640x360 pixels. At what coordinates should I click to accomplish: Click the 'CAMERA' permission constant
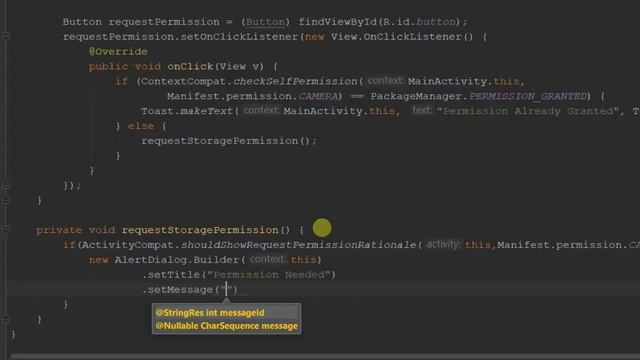click(x=318, y=96)
